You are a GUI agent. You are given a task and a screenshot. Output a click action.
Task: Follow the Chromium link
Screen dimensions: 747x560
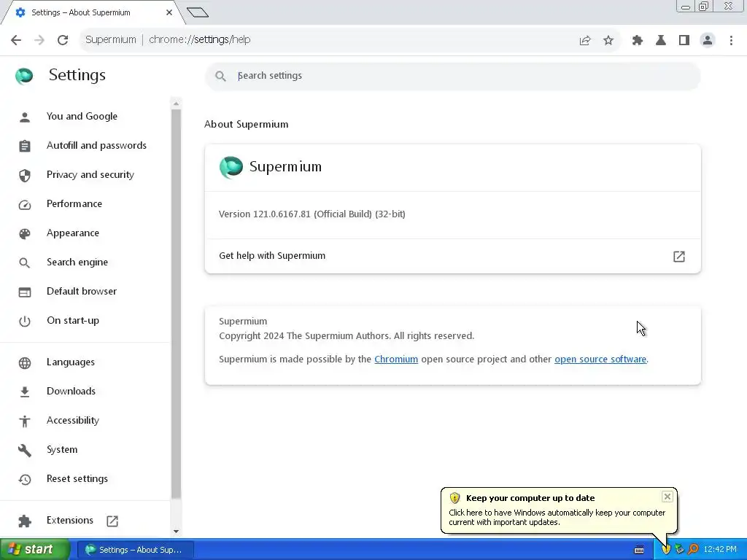pyautogui.click(x=396, y=359)
